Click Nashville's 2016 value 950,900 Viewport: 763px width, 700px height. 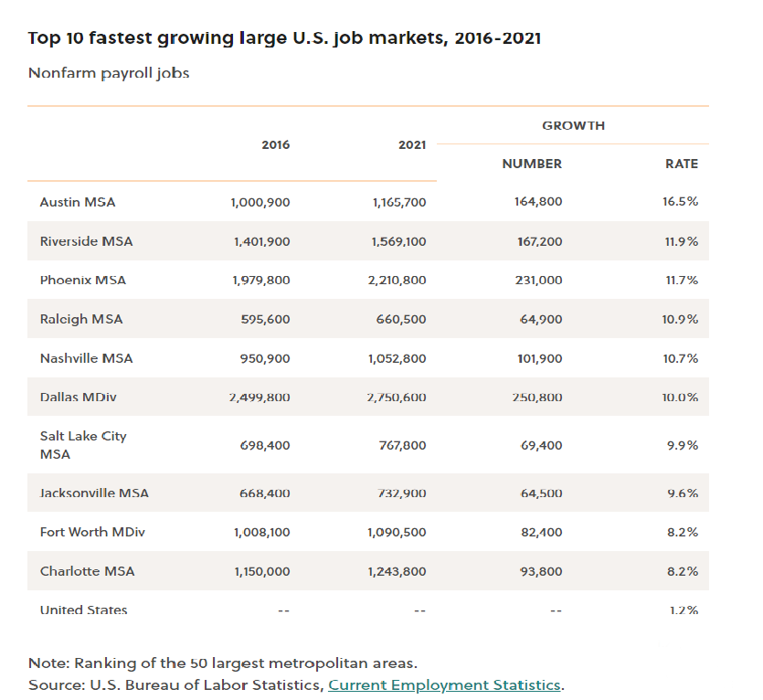[265, 359]
